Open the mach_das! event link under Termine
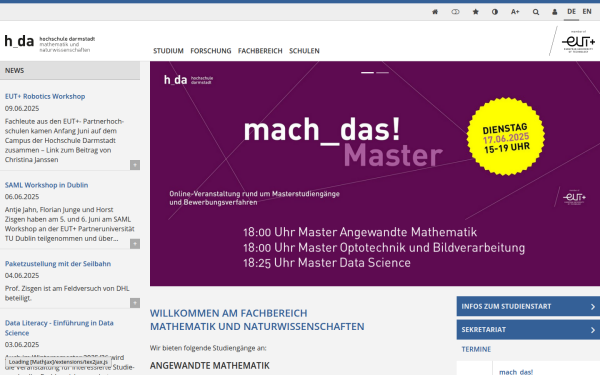600x375 pixels. point(516,372)
